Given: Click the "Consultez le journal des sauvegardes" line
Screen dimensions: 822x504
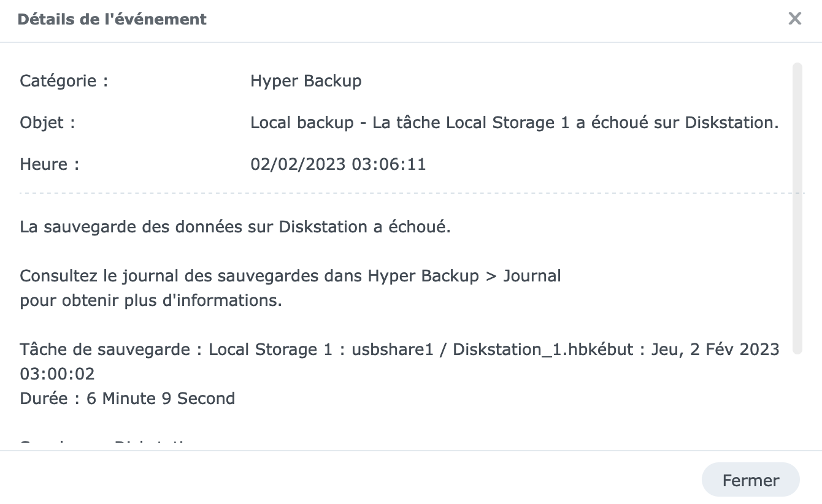Looking at the screenshot, I should (290, 276).
